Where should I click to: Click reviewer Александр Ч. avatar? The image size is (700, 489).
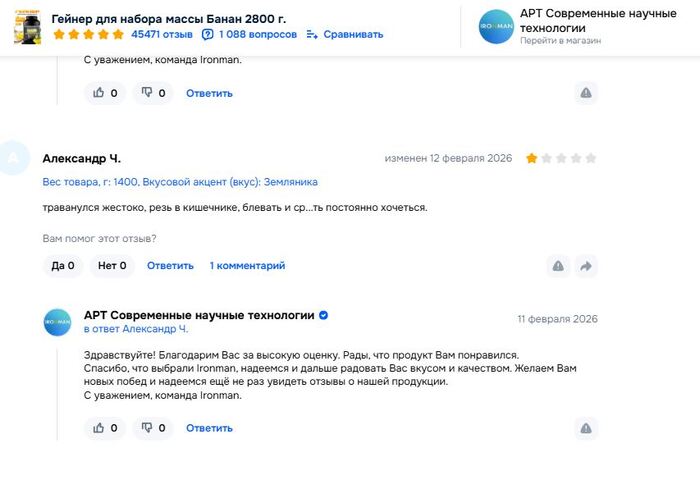coord(14,158)
